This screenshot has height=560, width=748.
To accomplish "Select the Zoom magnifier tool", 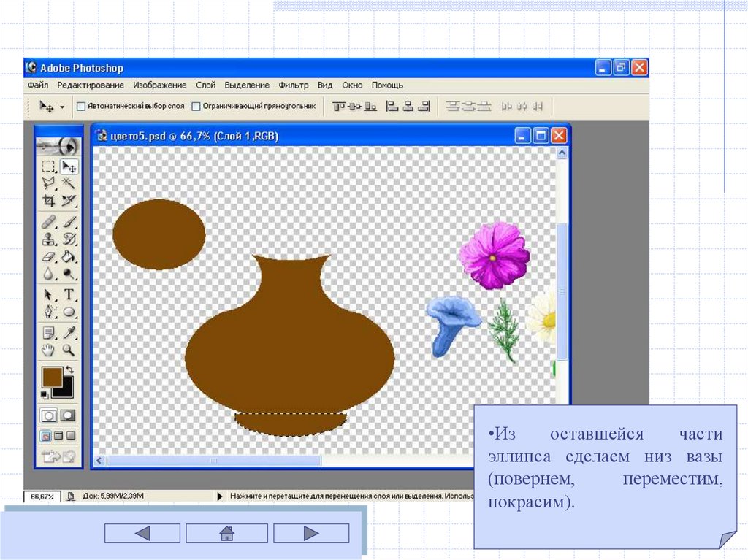I will [x=69, y=350].
